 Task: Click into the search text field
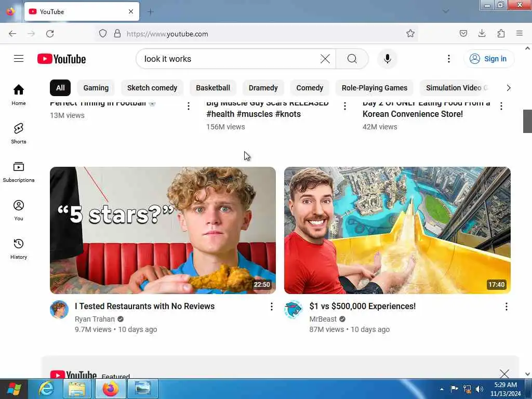[231, 59]
